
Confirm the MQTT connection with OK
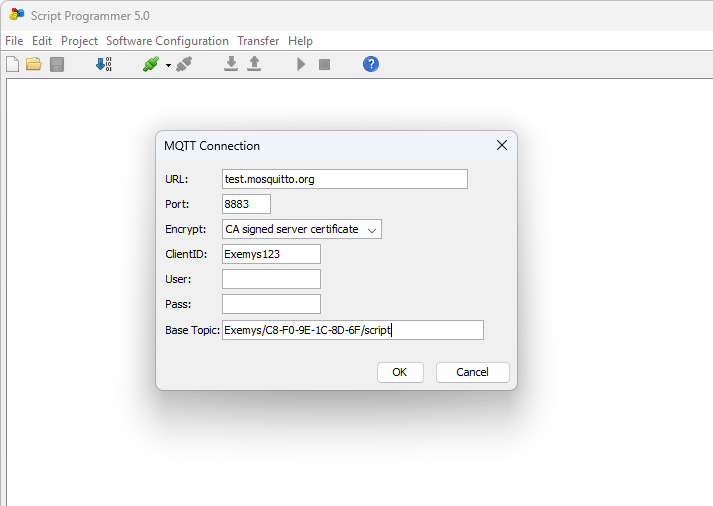click(x=400, y=372)
